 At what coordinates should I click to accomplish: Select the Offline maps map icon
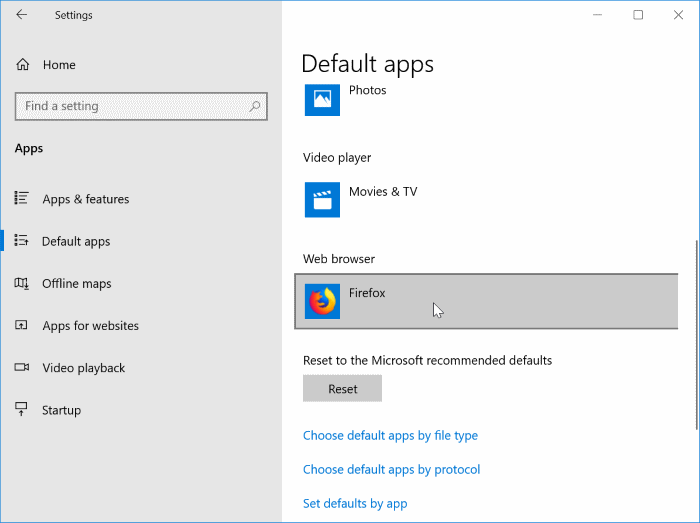pos(21,283)
